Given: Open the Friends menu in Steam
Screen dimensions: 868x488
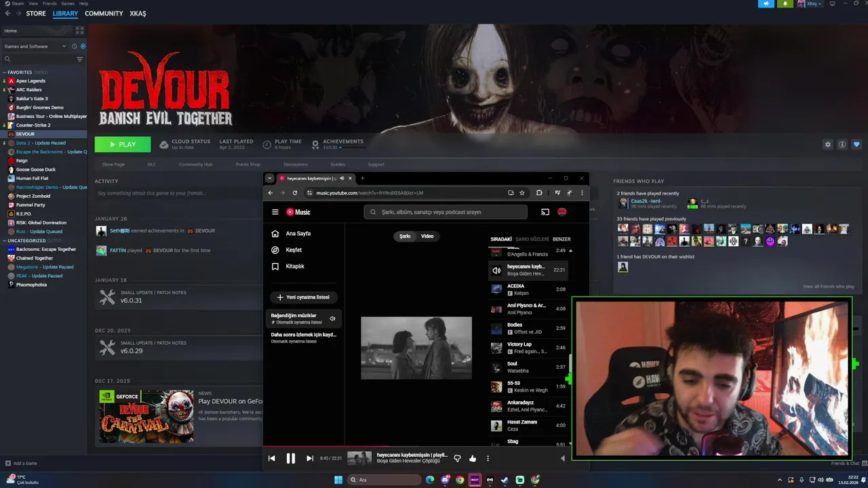Looking at the screenshot, I should coord(50,3).
